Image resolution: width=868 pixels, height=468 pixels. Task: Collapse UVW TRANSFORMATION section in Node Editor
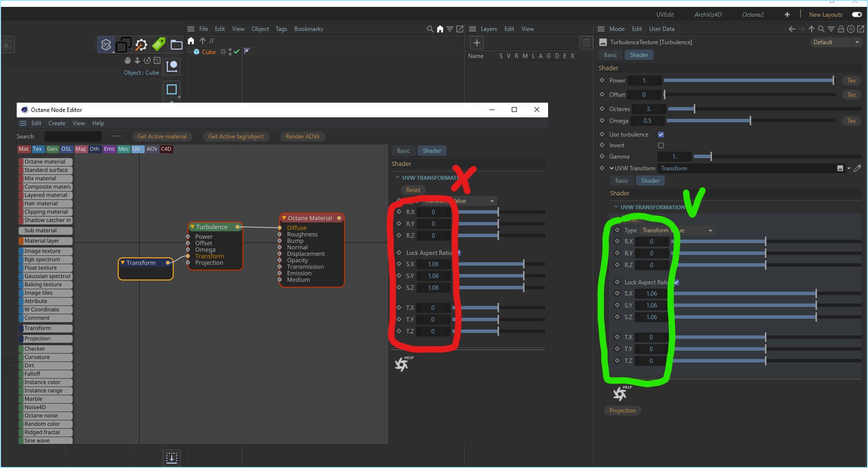tap(397, 177)
